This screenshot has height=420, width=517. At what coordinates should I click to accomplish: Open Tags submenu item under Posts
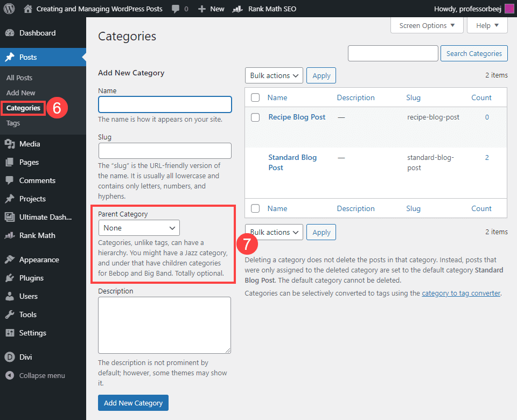[13, 123]
